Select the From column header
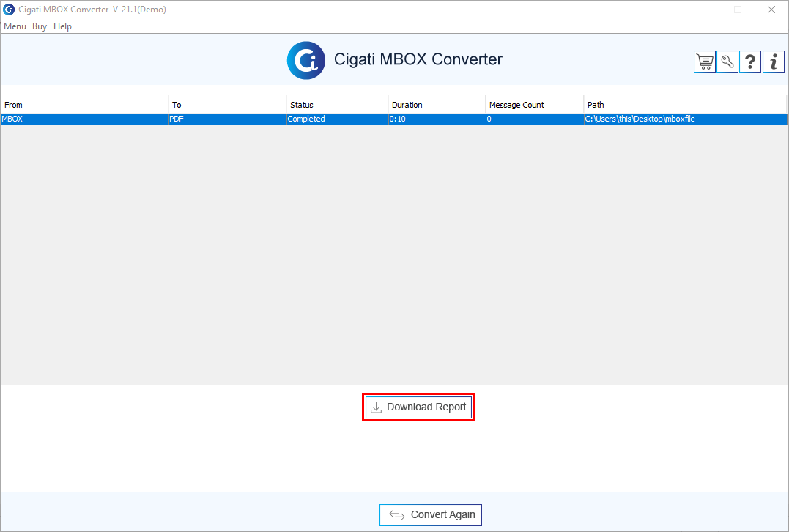This screenshot has width=789, height=532. point(85,105)
